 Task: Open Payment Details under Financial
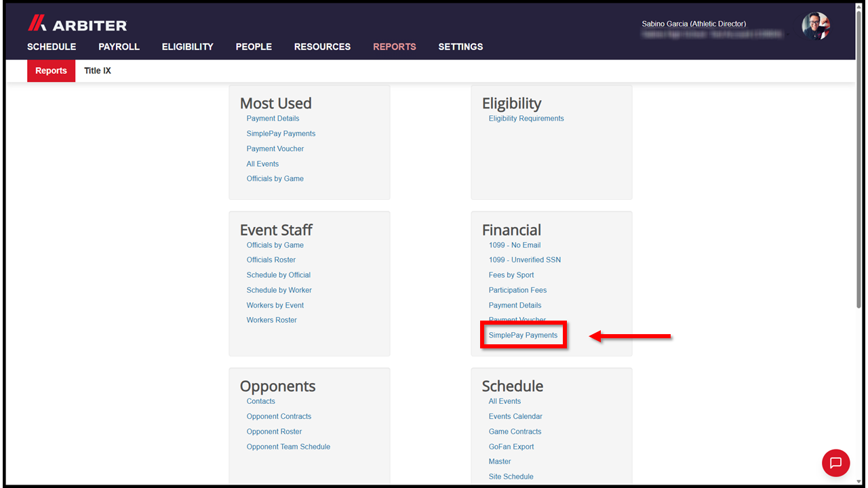point(515,305)
